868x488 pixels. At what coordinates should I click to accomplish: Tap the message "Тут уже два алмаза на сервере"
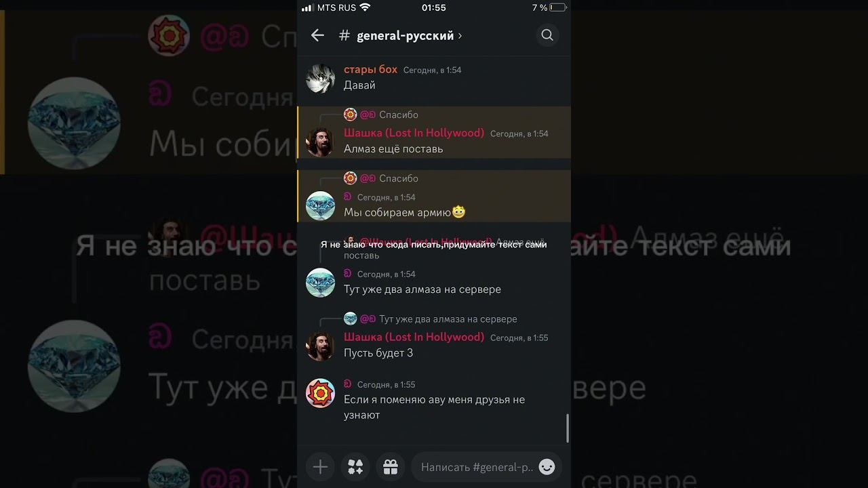pyautogui.click(x=422, y=289)
